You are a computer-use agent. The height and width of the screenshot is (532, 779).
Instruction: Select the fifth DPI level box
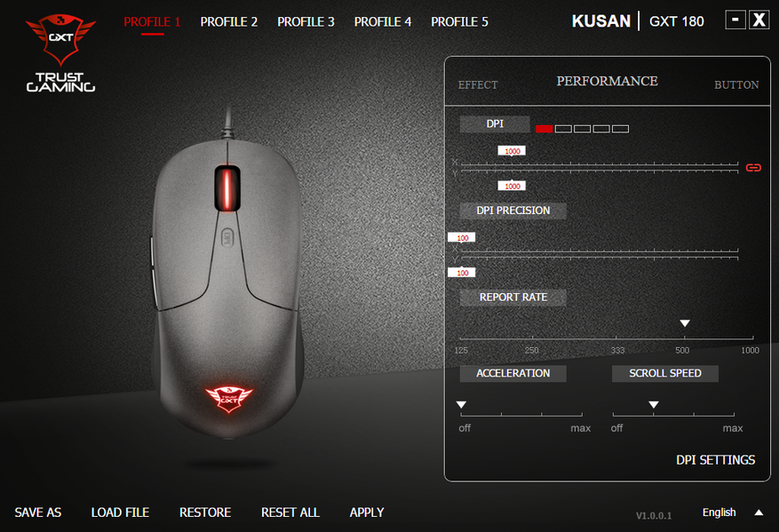point(620,129)
